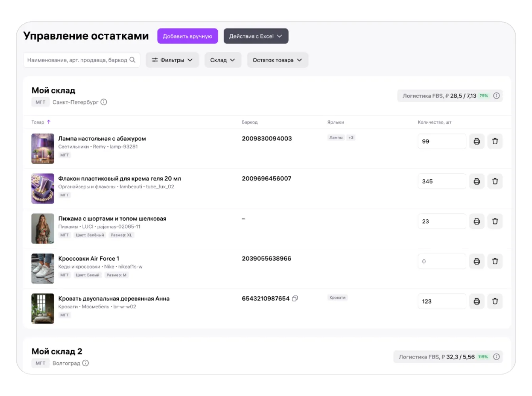Open info icon beside Логистика FBS 28,5 / 7,13
The image size is (532, 396).
[496, 96]
